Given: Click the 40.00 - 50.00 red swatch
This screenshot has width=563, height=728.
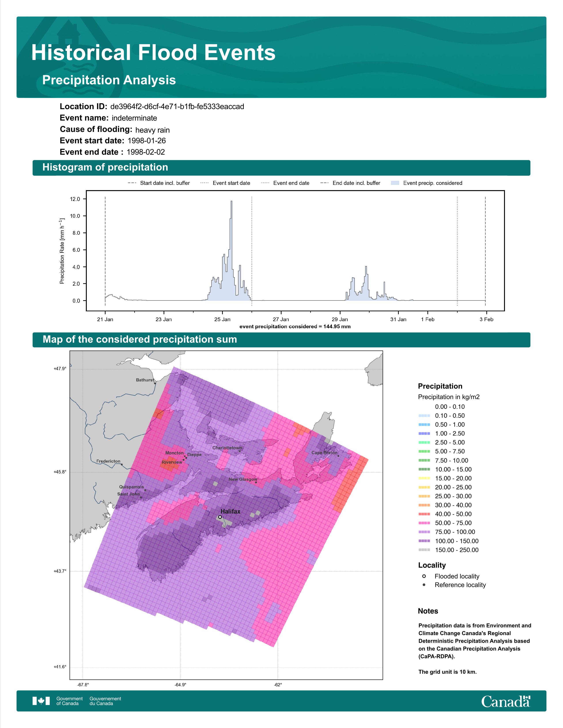Looking at the screenshot, I should pos(424,514).
